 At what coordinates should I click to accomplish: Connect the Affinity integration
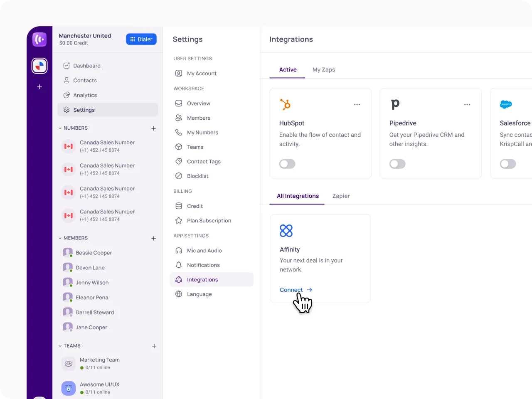tap(296, 290)
